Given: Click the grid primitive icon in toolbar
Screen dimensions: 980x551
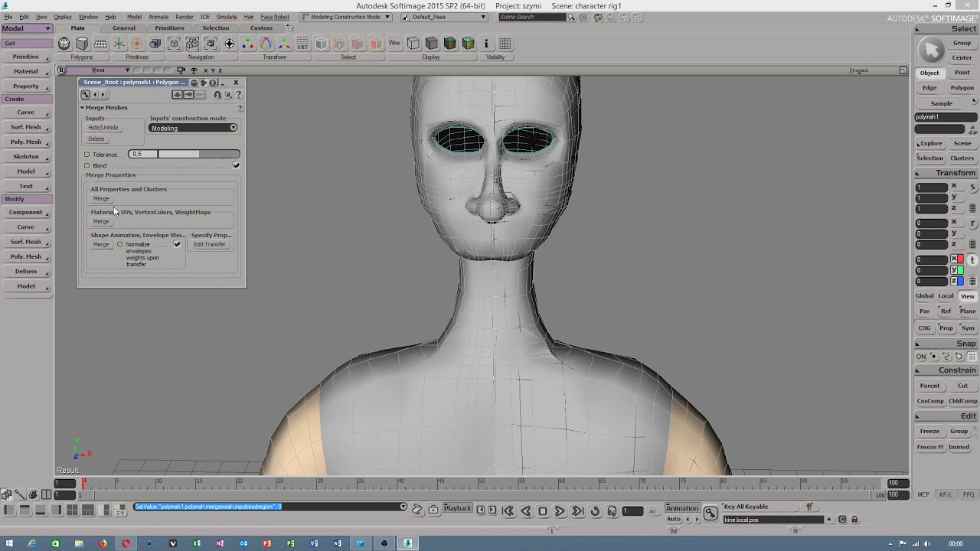Looking at the screenshot, I should [100, 44].
